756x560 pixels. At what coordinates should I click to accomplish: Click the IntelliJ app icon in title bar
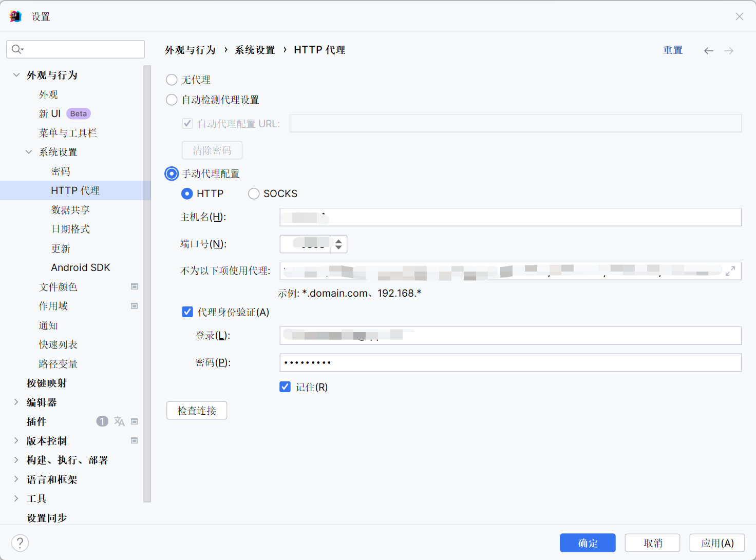(x=16, y=16)
